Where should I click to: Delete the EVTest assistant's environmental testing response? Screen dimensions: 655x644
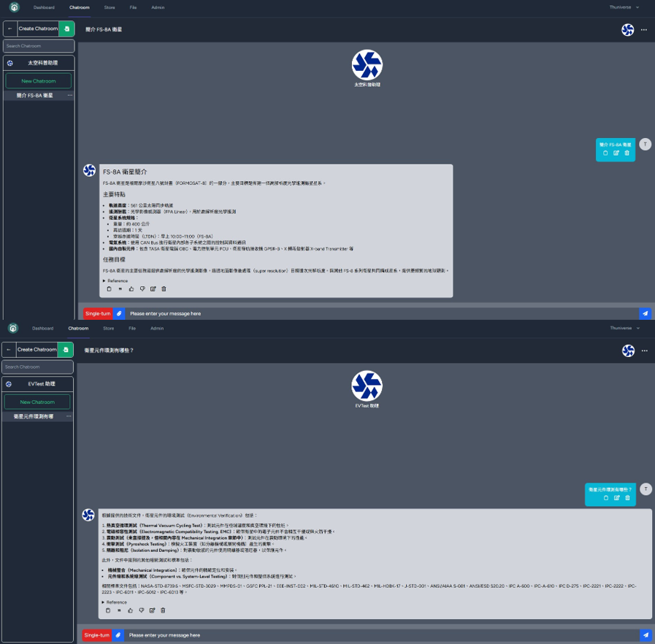[x=163, y=610]
